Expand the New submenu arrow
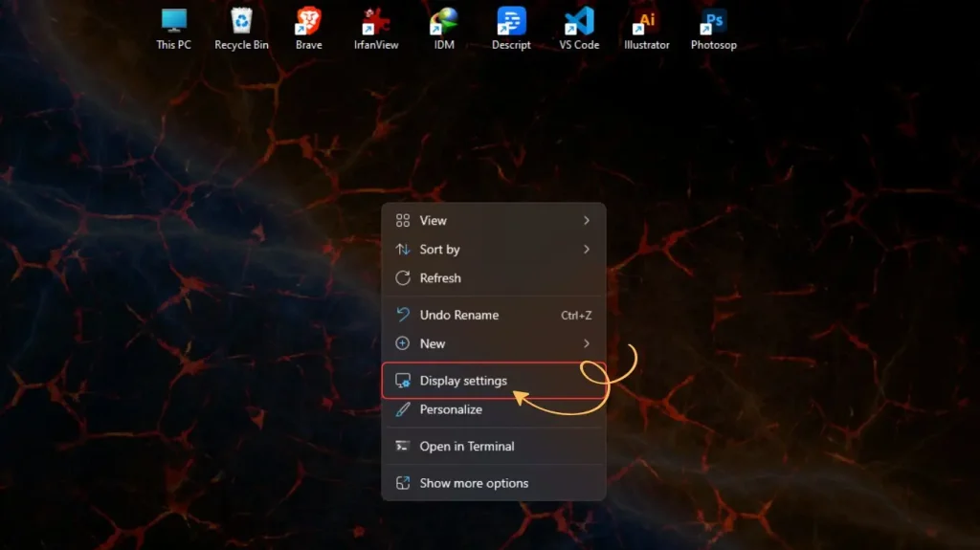980x550 pixels. click(587, 343)
